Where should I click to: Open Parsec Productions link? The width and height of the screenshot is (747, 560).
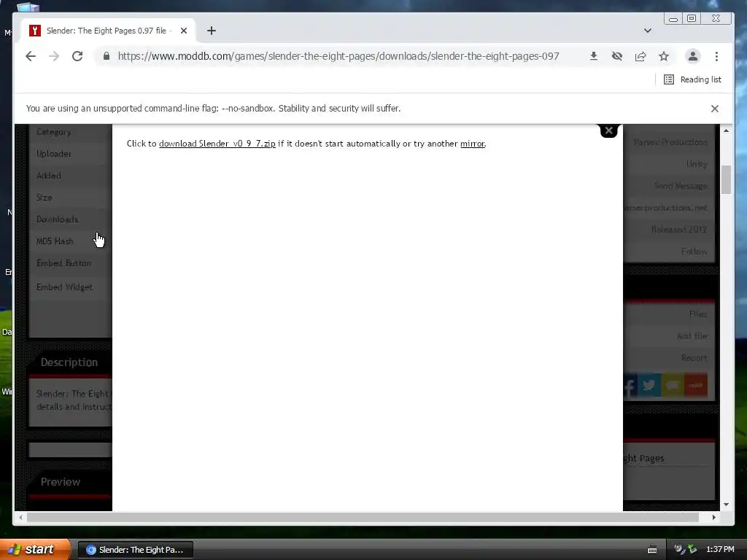[670, 142]
